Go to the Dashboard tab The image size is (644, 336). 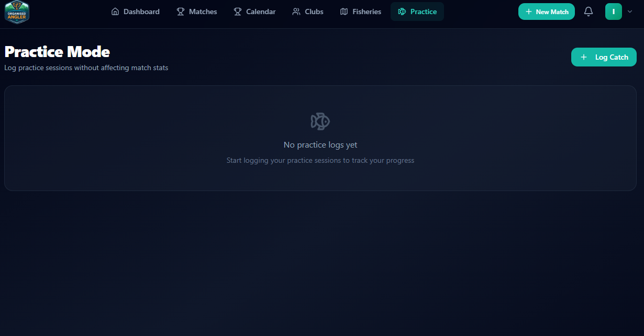coord(141,12)
